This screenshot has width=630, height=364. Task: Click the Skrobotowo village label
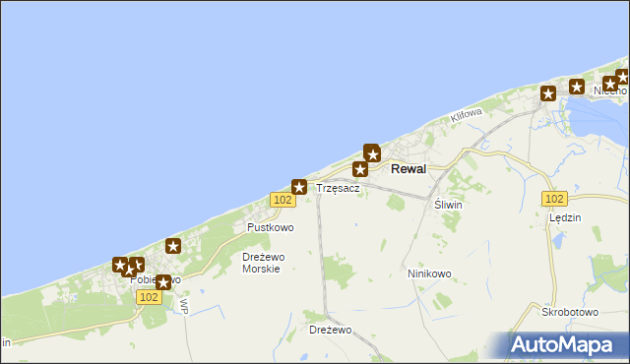pyautogui.click(x=570, y=312)
